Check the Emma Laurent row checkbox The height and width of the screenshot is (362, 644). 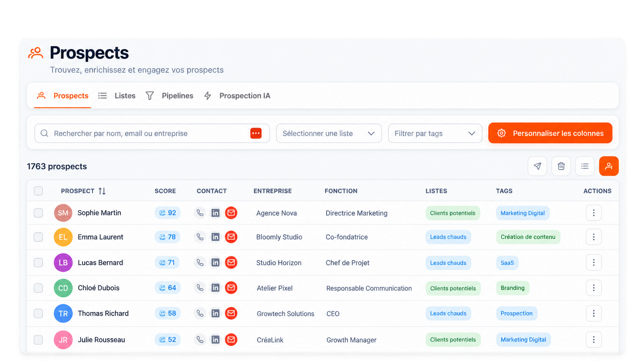click(x=38, y=237)
